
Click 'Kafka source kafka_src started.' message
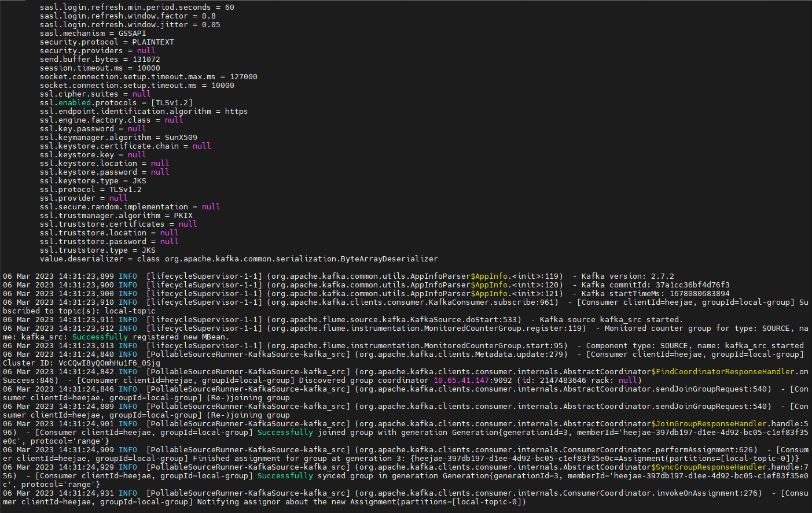(x=611, y=320)
